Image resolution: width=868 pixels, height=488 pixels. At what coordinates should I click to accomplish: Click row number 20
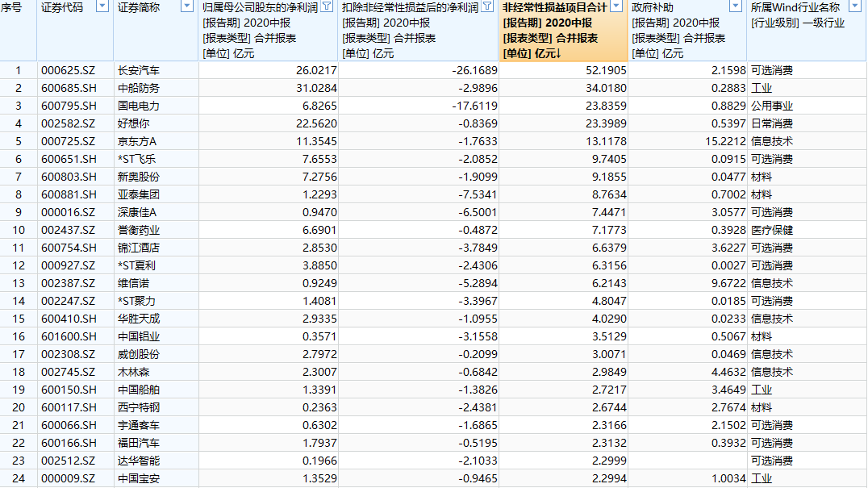[x=19, y=407]
